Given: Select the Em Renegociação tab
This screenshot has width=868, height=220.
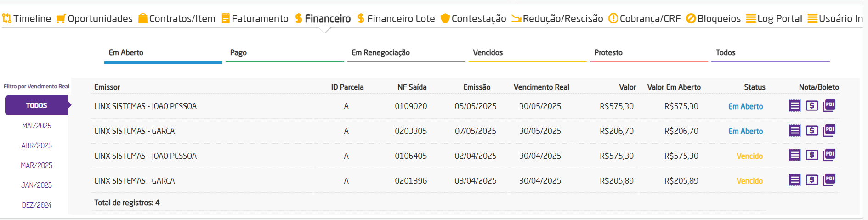Looking at the screenshot, I should click(x=380, y=52).
